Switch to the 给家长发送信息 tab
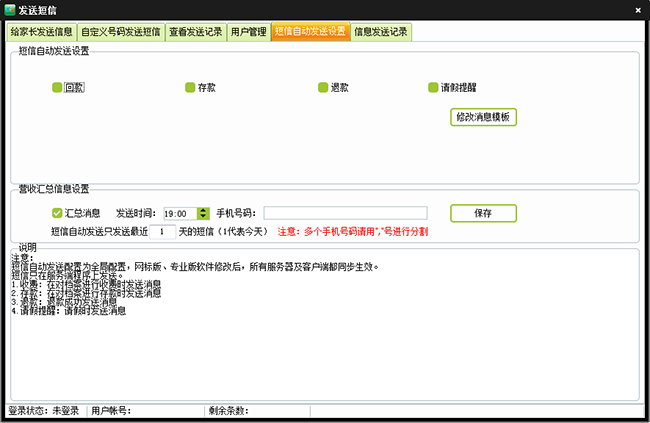The height and width of the screenshot is (423, 650). 41,32
